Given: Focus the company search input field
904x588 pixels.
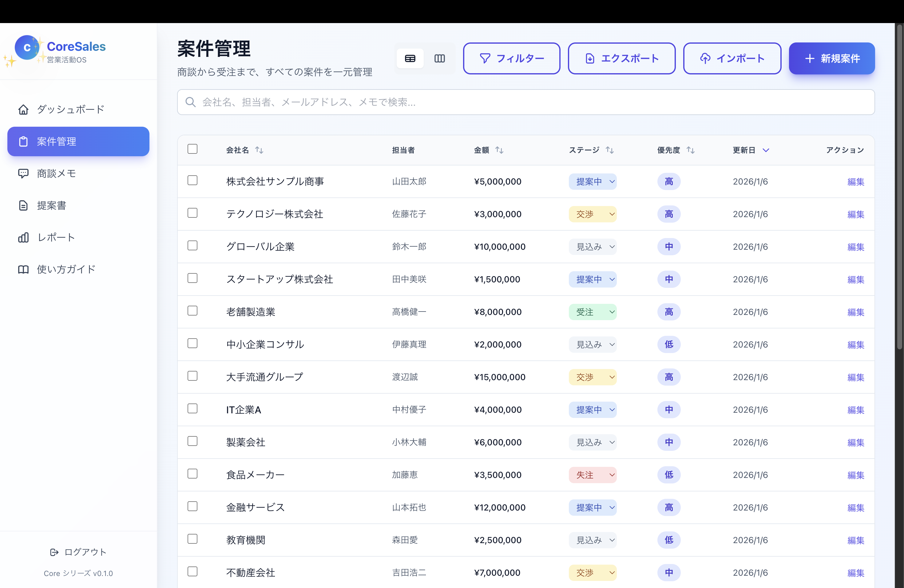Looking at the screenshot, I should click(x=532, y=102).
